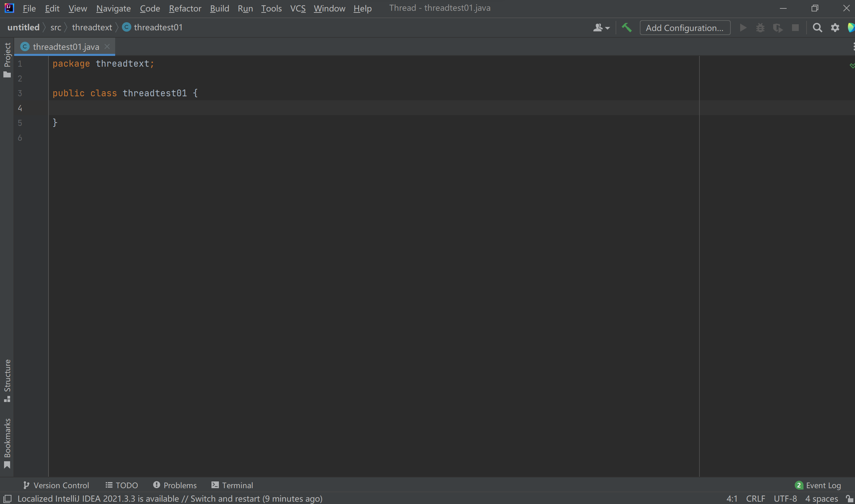Open CRLF line separator selector
The image size is (855, 504).
(755, 498)
